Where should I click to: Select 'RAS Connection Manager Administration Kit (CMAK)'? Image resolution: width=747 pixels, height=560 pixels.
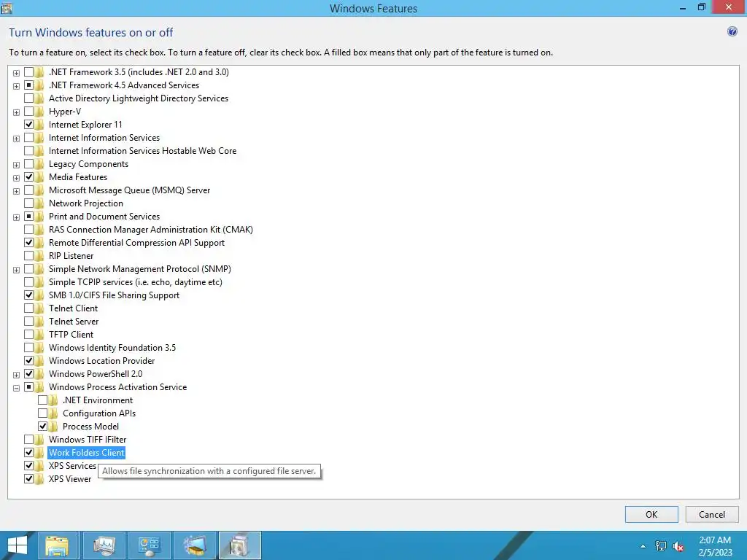click(150, 230)
